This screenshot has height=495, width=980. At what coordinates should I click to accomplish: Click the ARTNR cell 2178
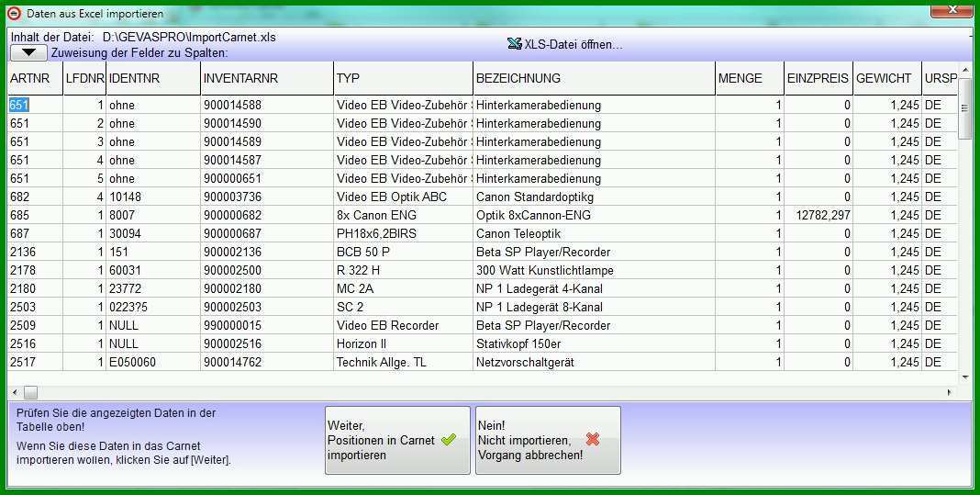pyautogui.click(x=35, y=270)
